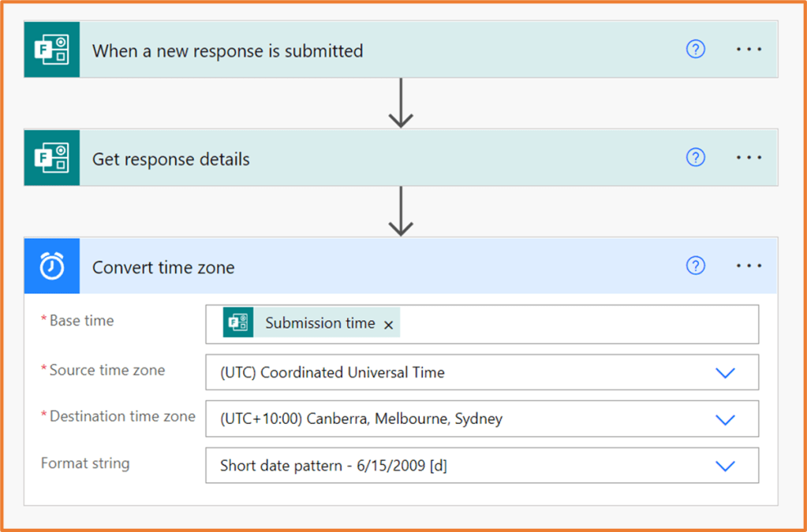
Task: Click arrow between trigger and Get response details
Action: (401, 103)
